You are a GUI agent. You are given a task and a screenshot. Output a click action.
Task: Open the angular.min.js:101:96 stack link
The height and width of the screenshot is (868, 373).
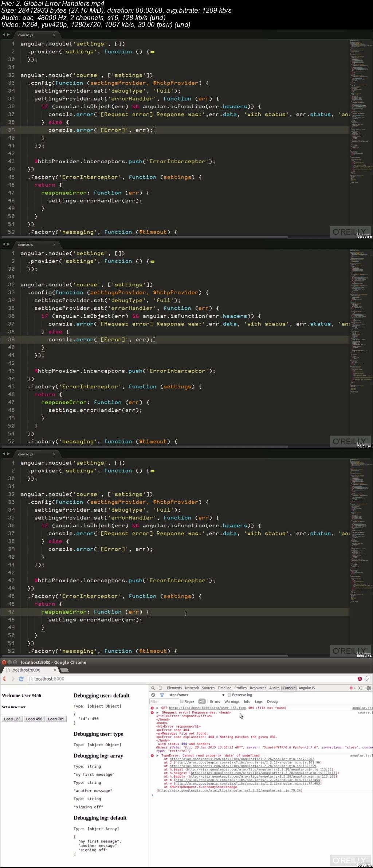tap(247, 762)
